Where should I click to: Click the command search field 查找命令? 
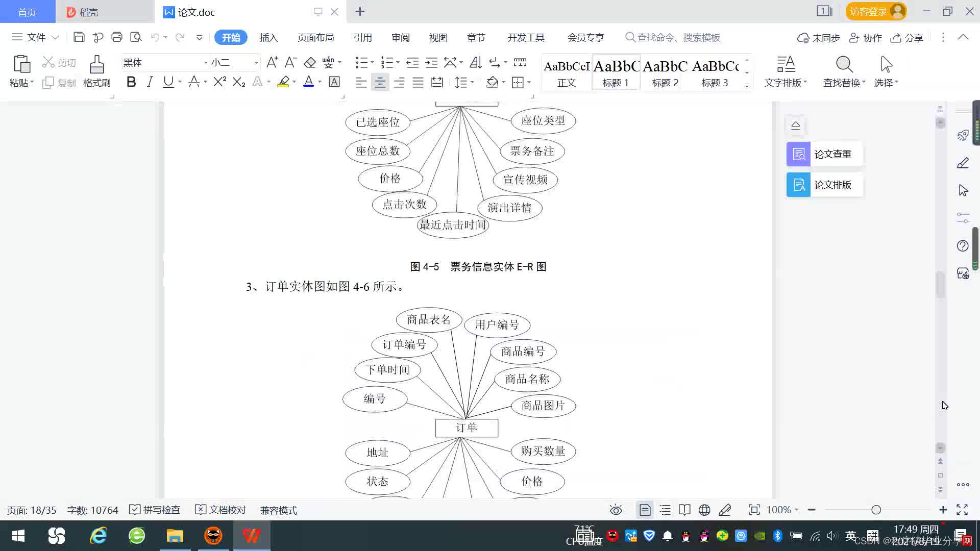click(x=678, y=38)
